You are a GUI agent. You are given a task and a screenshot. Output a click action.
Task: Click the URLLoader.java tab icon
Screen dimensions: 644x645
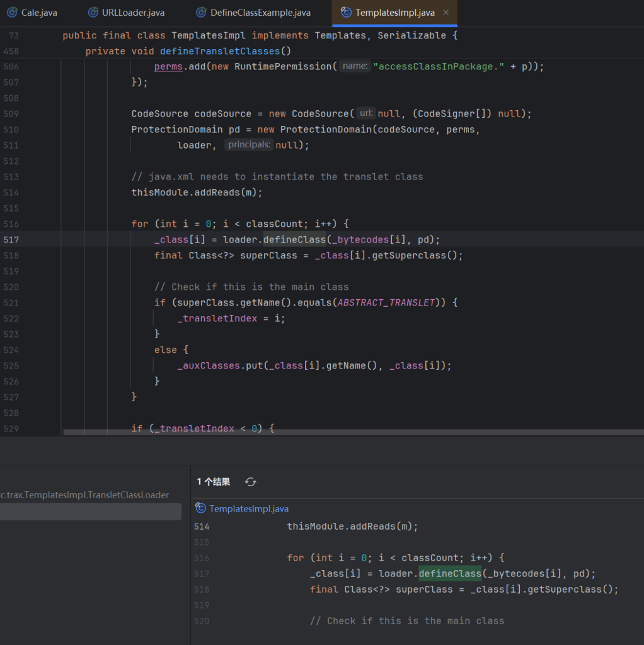pyautogui.click(x=92, y=13)
